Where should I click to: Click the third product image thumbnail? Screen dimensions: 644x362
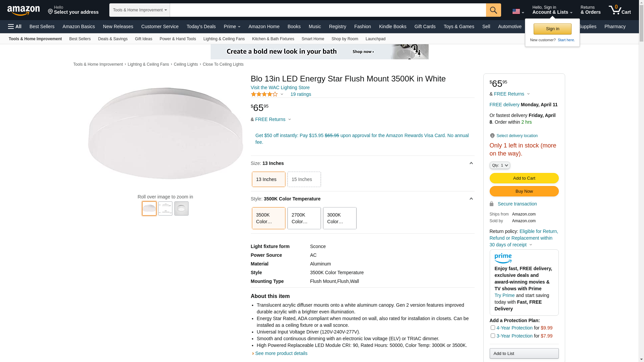[x=181, y=208]
